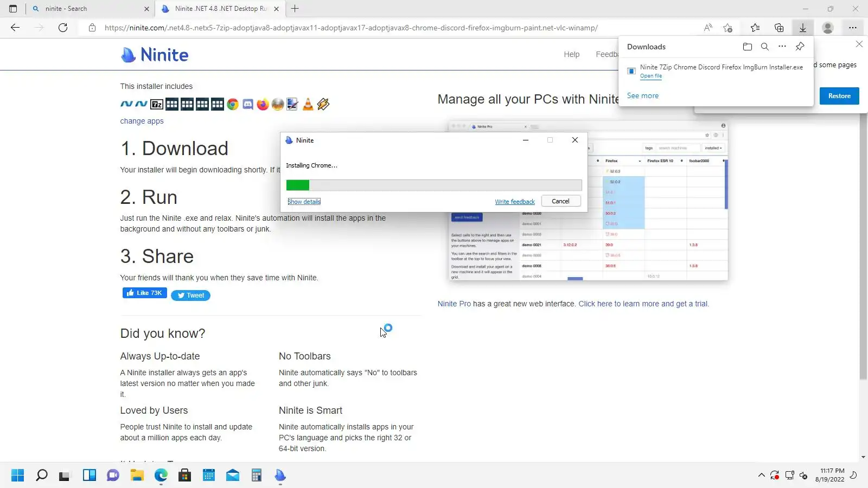Click the Ninite Pro screenshot thumbnail
This screenshot has width=868, height=488.
[588, 201]
